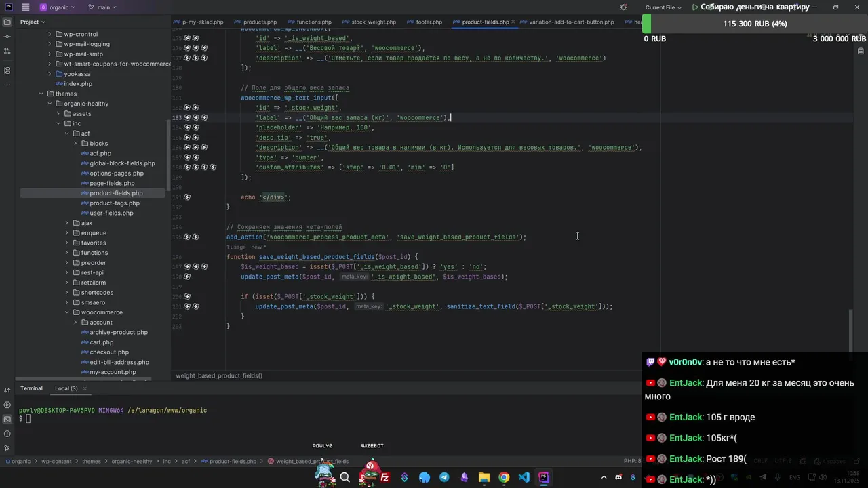Open archive-product.php in the tree
868x488 pixels.
[x=113, y=333]
